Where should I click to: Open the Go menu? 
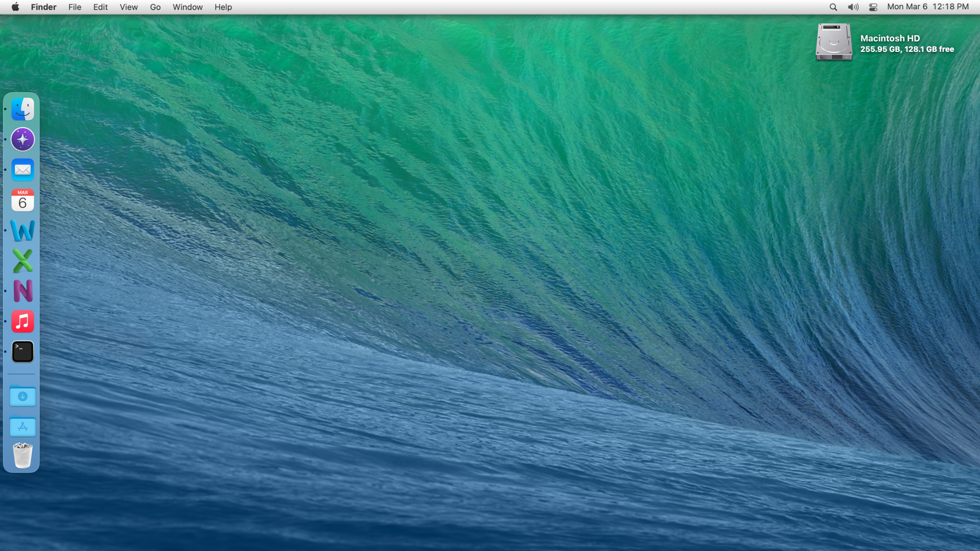(x=155, y=7)
